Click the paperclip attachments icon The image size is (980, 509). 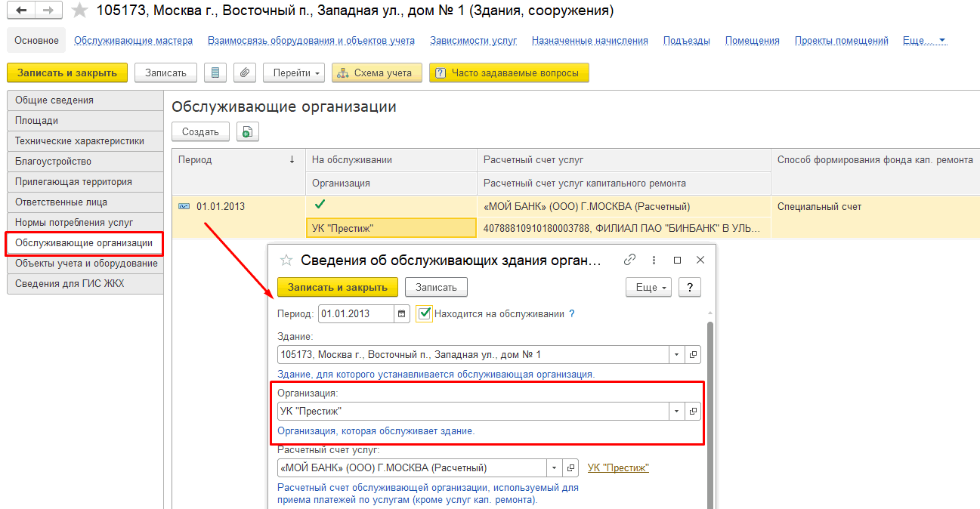point(243,72)
